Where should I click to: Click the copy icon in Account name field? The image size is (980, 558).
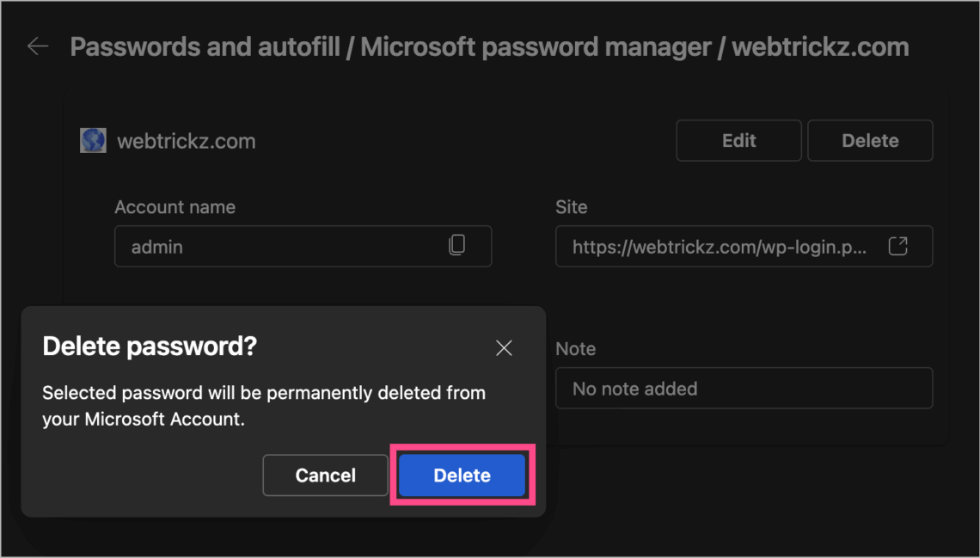coord(456,246)
